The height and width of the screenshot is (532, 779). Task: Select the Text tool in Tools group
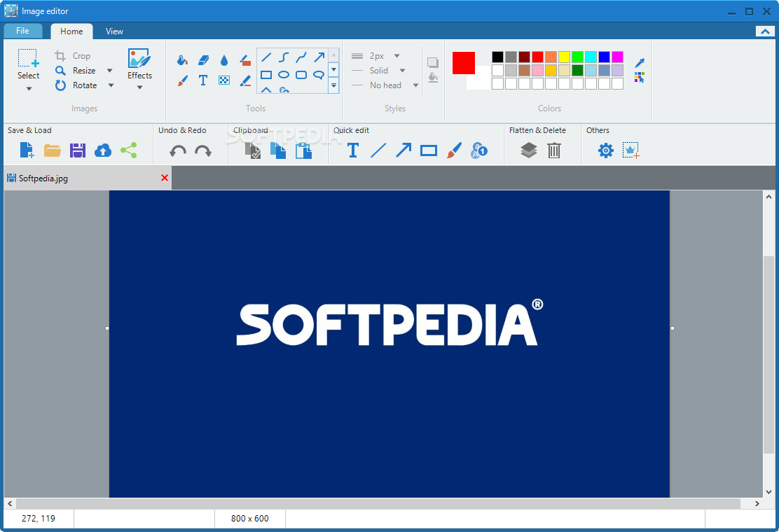coord(203,80)
